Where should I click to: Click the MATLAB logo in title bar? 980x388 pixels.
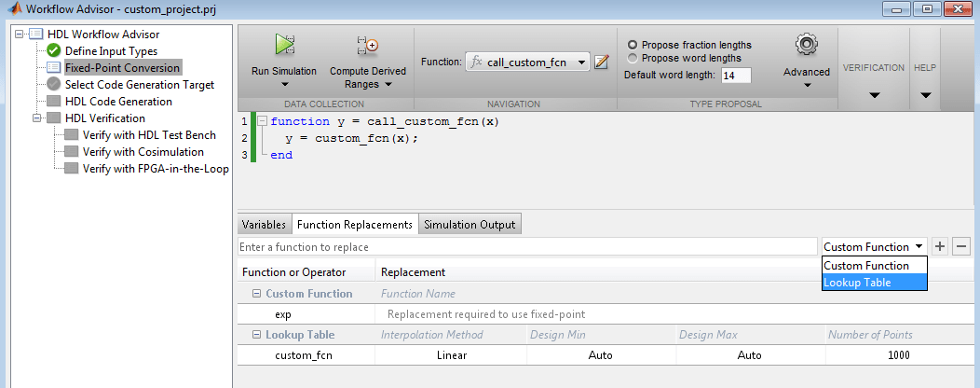12,10
